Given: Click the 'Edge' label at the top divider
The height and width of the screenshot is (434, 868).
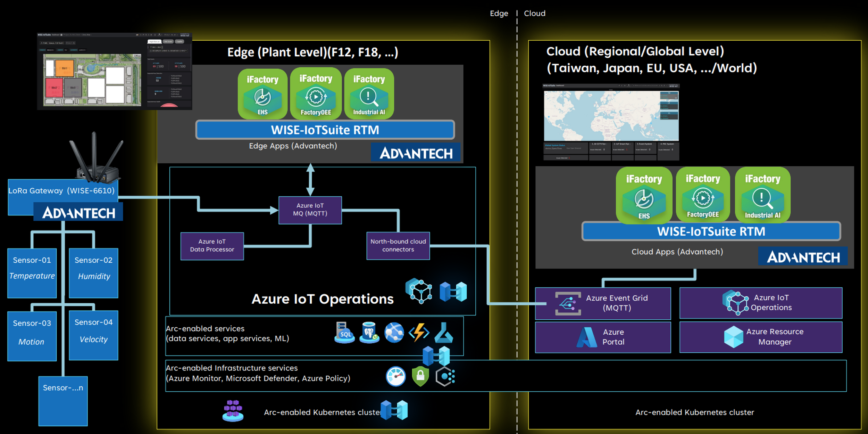Looking at the screenshot, I should coord(499,14).
